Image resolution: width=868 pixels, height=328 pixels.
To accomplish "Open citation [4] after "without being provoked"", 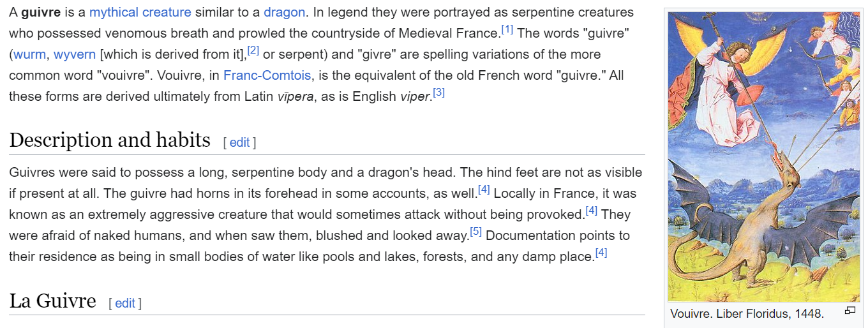I will [592, 211].
